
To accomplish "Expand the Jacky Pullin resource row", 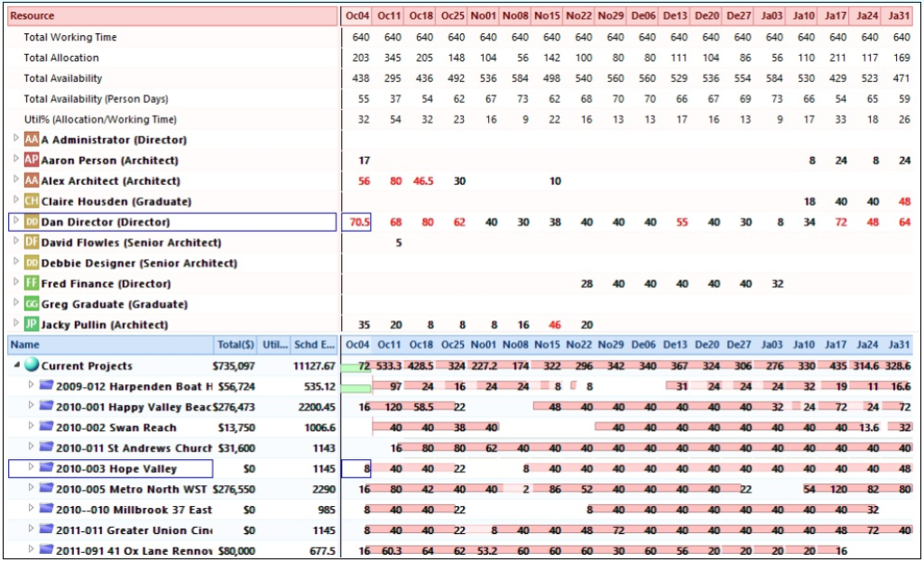I will tap(16, 323).
